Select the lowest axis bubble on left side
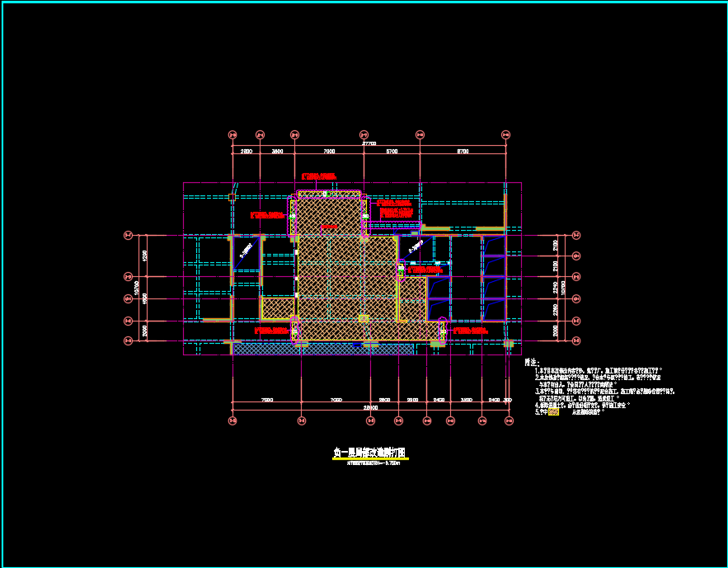 [128, 341]
